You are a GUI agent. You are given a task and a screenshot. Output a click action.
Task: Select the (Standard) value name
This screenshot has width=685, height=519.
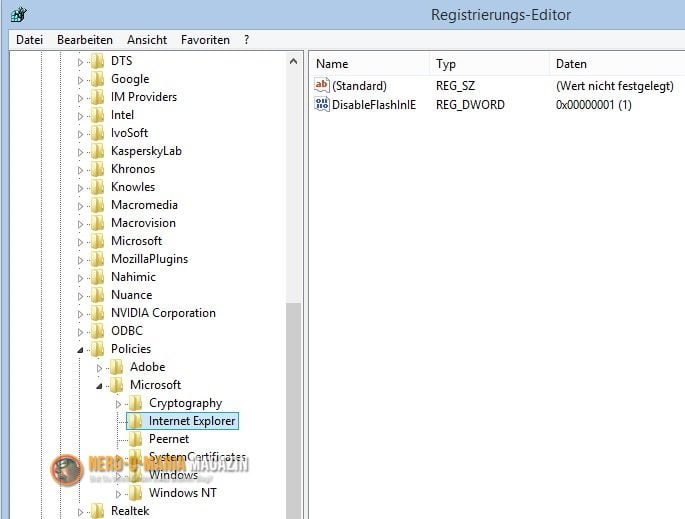[x=359, y=86]
